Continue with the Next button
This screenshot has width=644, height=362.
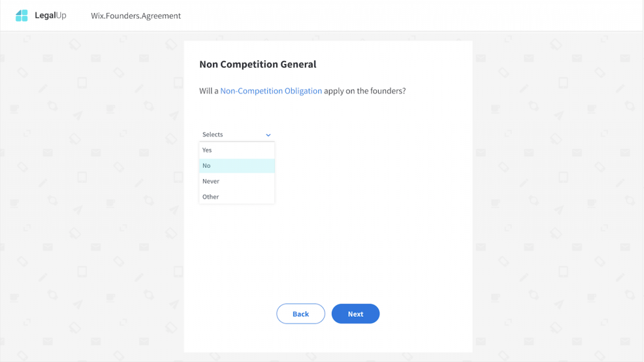click(356, 314)
